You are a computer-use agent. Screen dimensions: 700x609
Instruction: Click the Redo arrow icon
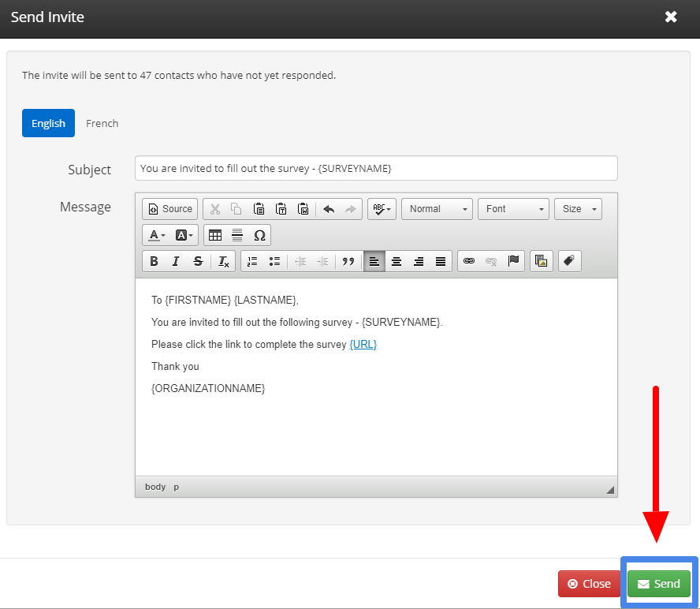351,209
